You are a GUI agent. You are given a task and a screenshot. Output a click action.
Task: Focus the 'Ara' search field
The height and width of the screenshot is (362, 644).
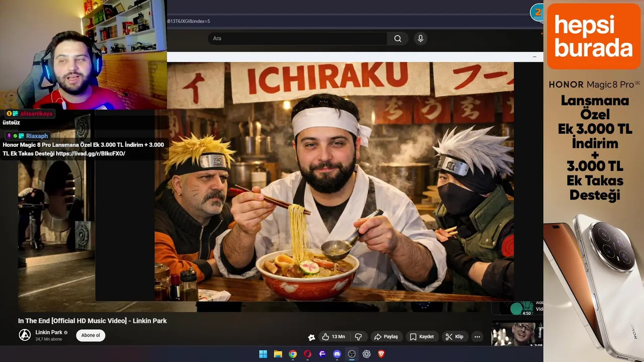click(297, 38)
